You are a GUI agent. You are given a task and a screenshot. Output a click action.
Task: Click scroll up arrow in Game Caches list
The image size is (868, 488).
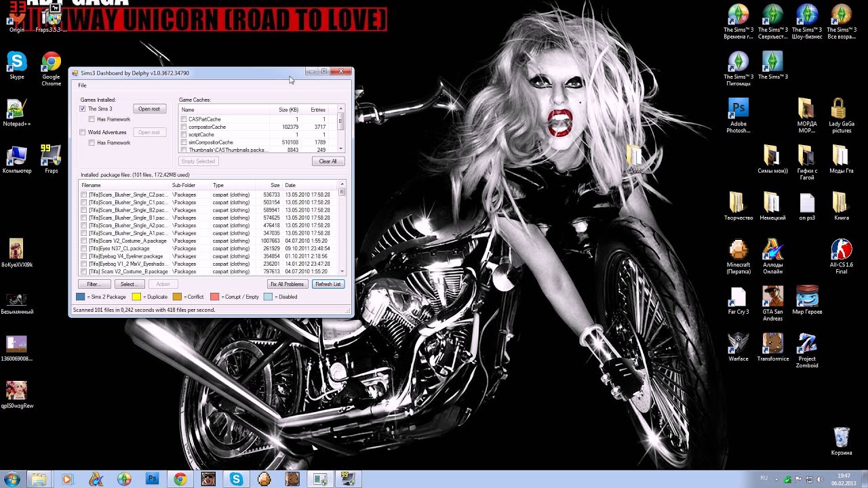point(341,109)
